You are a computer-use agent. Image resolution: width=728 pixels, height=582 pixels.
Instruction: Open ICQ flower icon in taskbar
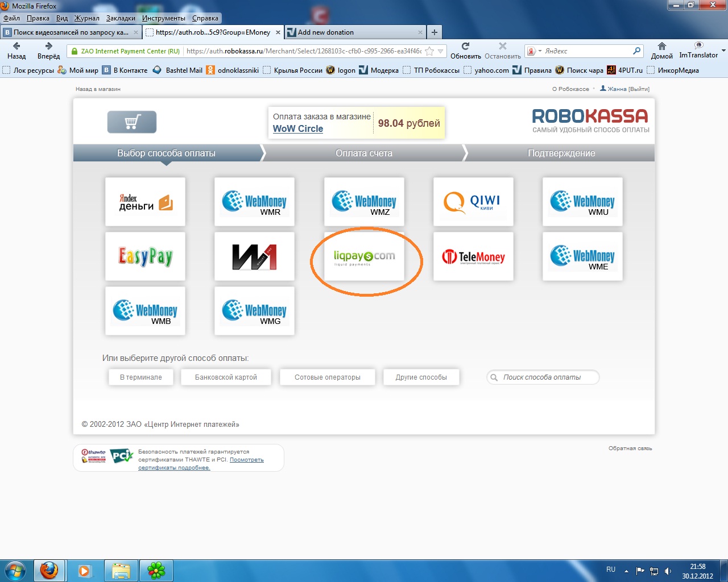click(x=156, y=570)
